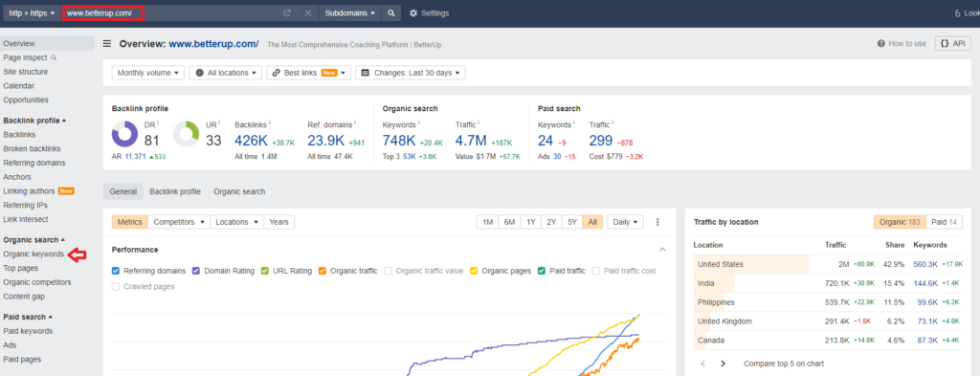Clear the URL input with X icon

pyautogui.click(x=307, y=13)
